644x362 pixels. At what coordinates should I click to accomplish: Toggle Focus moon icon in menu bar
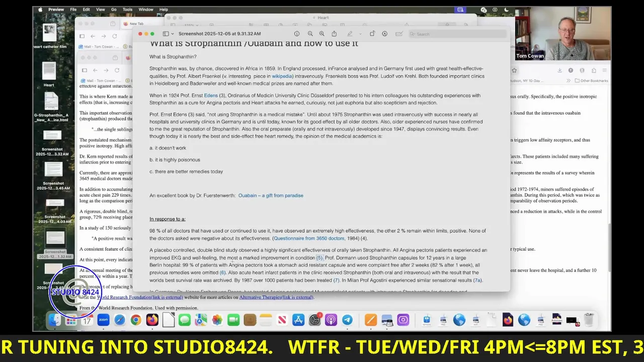506,10
